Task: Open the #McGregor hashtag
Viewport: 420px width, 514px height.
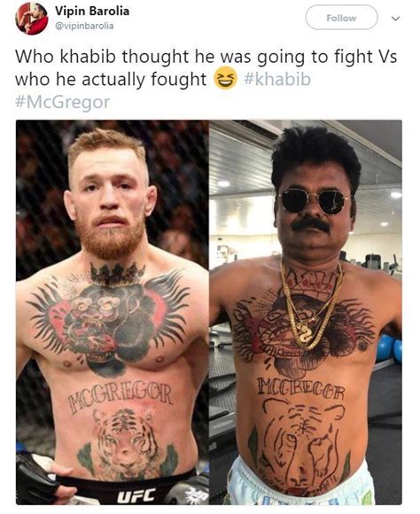Action: [x=62, y=102]
